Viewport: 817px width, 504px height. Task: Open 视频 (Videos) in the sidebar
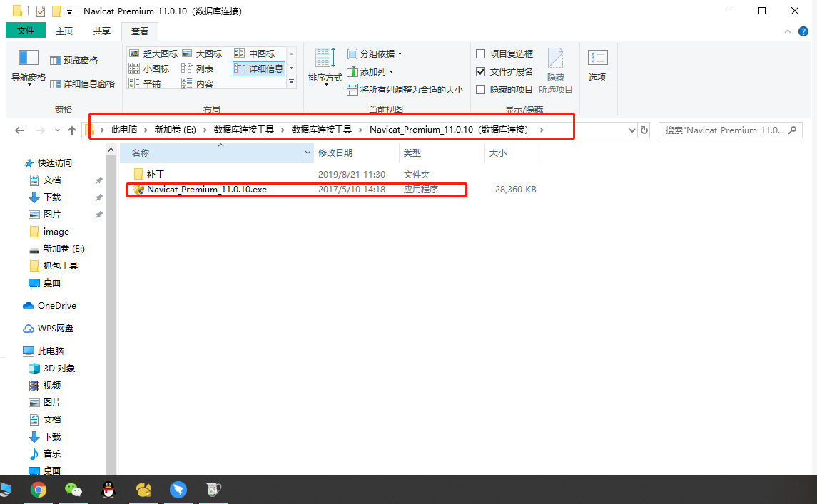[46, 386]
